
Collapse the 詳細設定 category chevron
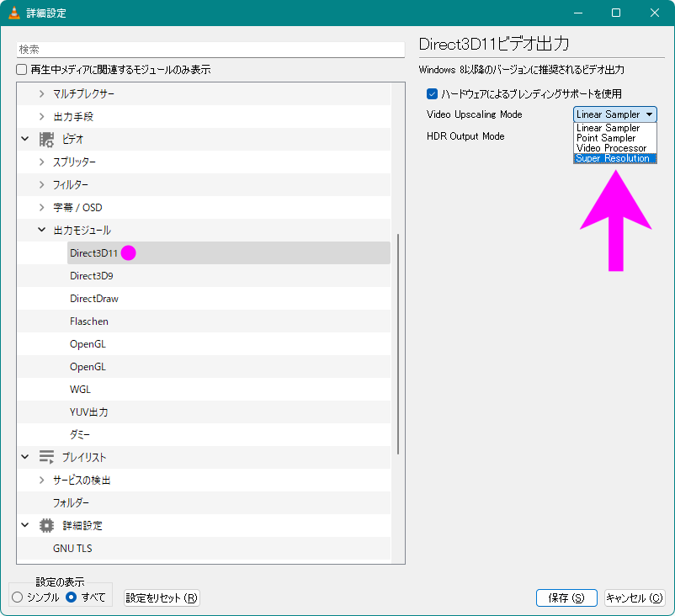(25, 525)
